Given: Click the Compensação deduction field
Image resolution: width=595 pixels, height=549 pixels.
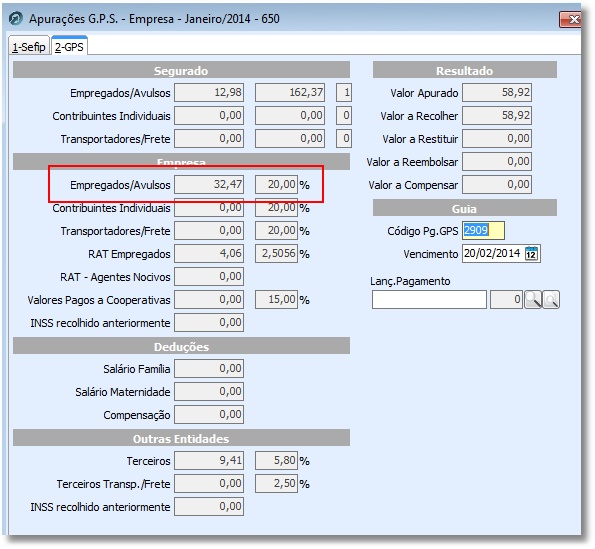Looking at the screenshot, I should click(x=209, y=414).
